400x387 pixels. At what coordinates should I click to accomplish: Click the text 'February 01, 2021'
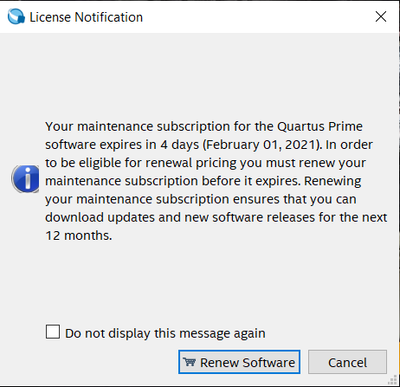click(x=261, y=145)
